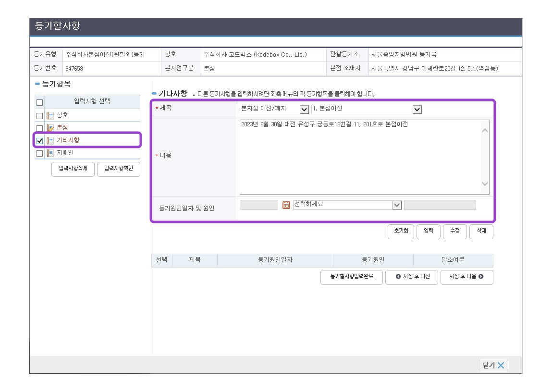Image resolution: width=552 pixels, height=392 pixels.
Task: Select 본점 in the item list
Action: pos(62,128)
